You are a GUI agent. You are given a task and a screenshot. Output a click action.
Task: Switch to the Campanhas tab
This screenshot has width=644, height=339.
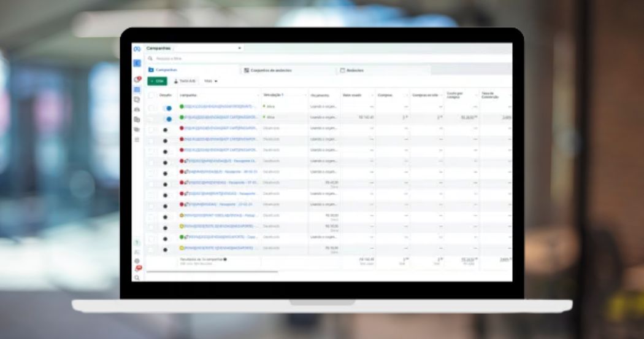pyautogui.click(x=192, y=70)
